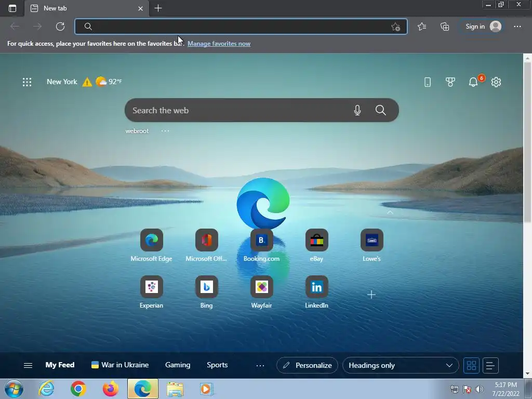Viewport: 532px width, 399px height.
Task: Switch feed to grid view
Action: [471, 365]
